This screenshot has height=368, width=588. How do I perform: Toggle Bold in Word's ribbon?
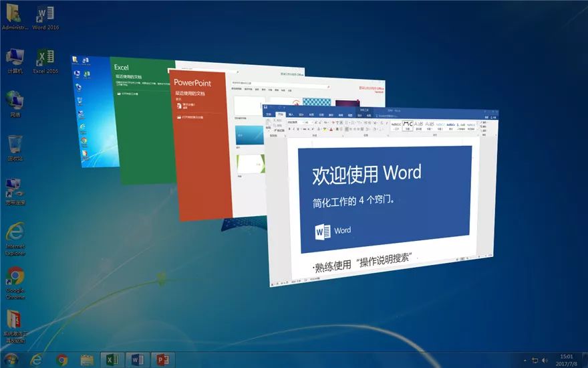(289, 128)
